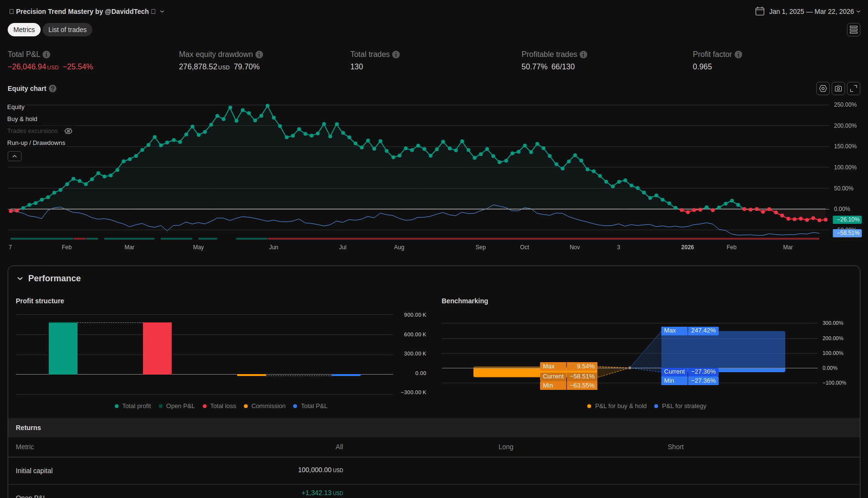Open help icon next to Equity chart
868x498 pixels.
coord(53,89)
